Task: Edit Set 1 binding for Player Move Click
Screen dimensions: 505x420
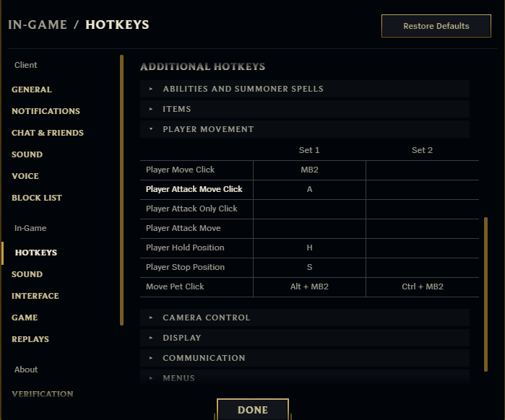Action: 309,170
